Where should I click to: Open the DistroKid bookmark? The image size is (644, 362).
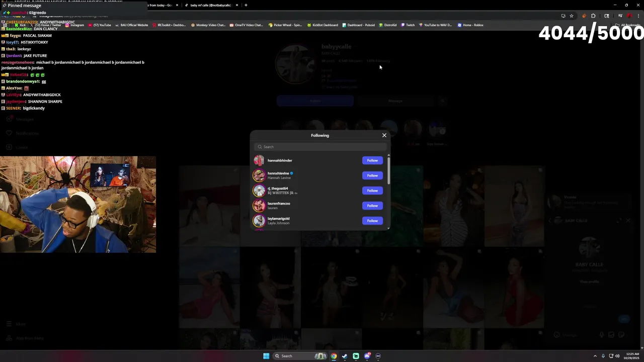388,25
